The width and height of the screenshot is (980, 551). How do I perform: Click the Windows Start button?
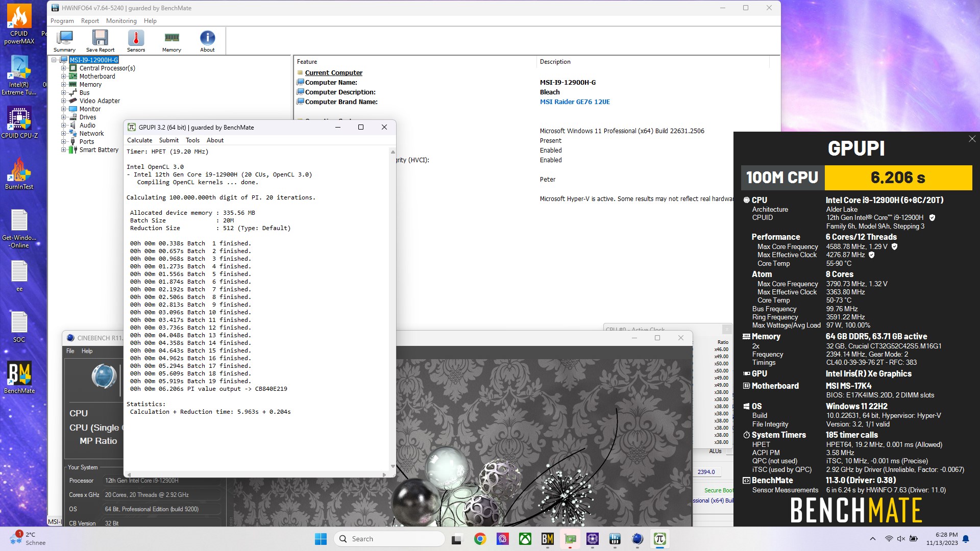321,539
